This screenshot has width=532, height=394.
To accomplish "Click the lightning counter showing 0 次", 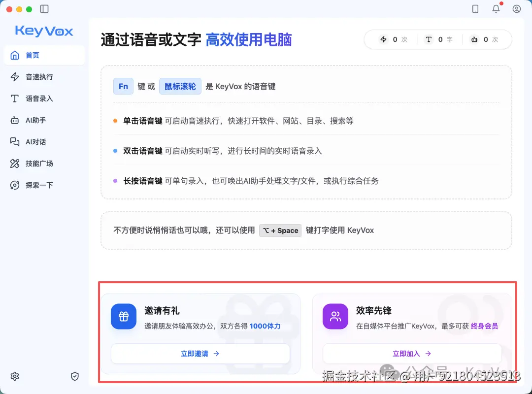I will pos(394,39).
